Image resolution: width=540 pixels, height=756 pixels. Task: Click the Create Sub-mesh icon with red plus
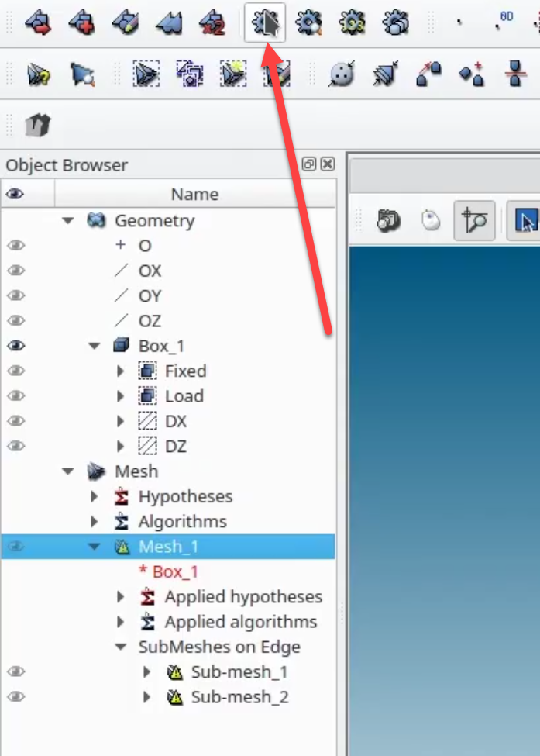82,22
